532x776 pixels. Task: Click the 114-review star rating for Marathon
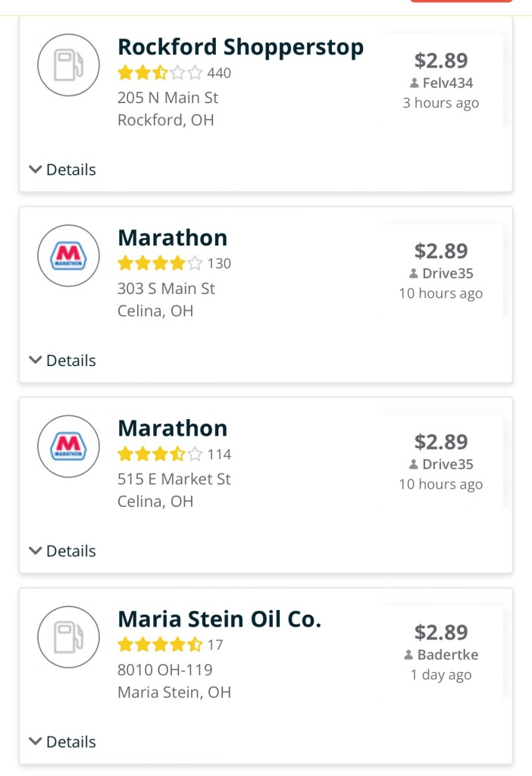click(160, 455)
